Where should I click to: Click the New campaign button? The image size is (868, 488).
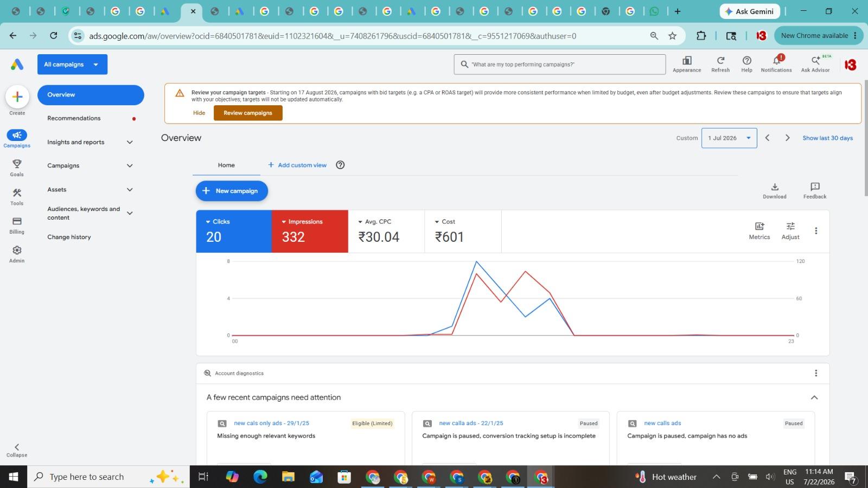coord(232,191)
